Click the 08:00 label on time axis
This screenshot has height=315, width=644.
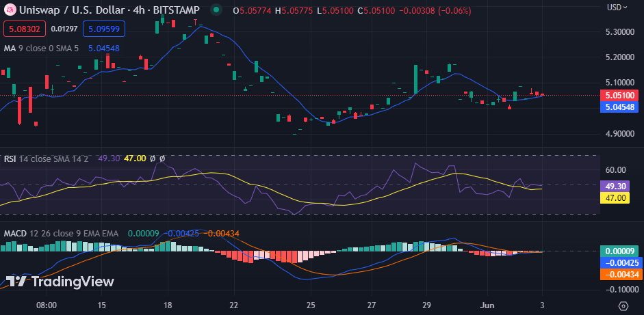point(47,305)
